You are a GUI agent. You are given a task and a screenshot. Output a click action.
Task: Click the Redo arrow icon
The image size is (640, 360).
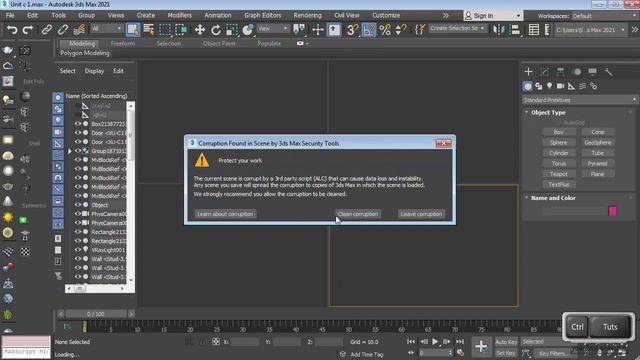point(28,30)
